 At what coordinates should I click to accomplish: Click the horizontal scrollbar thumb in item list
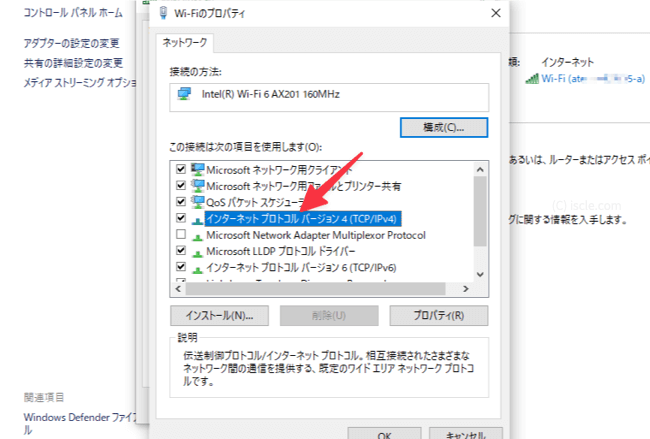coord(315,289)
